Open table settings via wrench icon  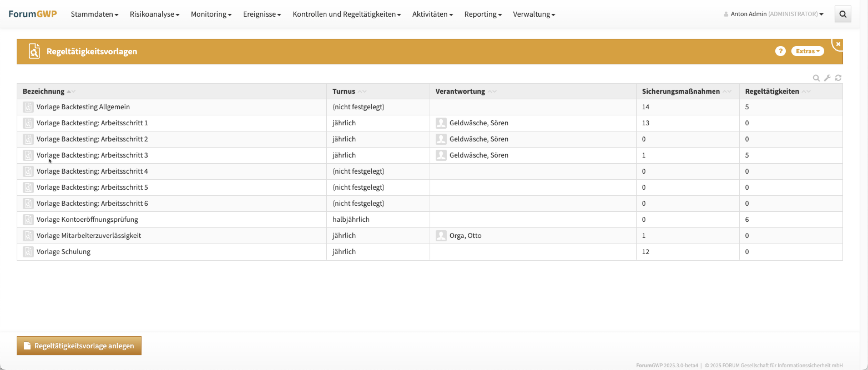[827, 78]
